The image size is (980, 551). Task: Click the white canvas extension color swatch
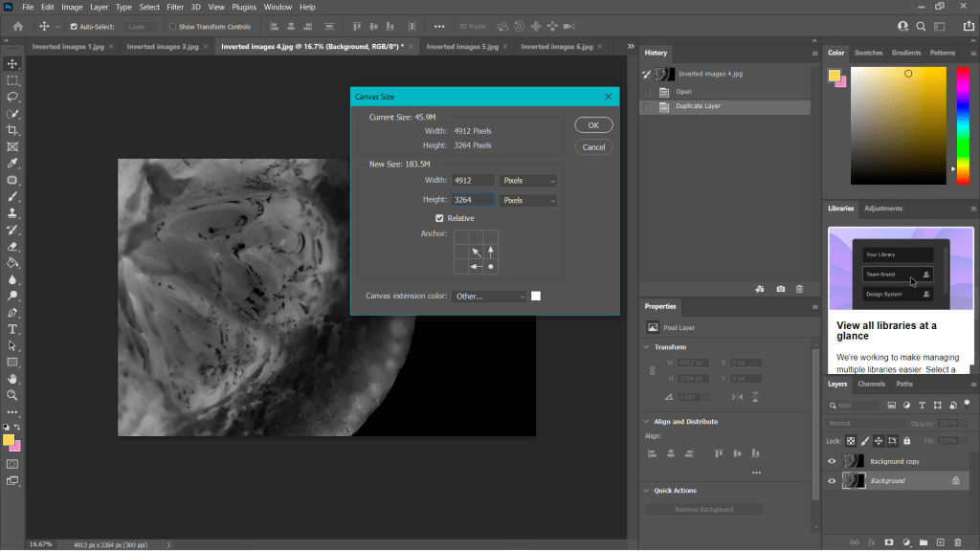(536, 297)
